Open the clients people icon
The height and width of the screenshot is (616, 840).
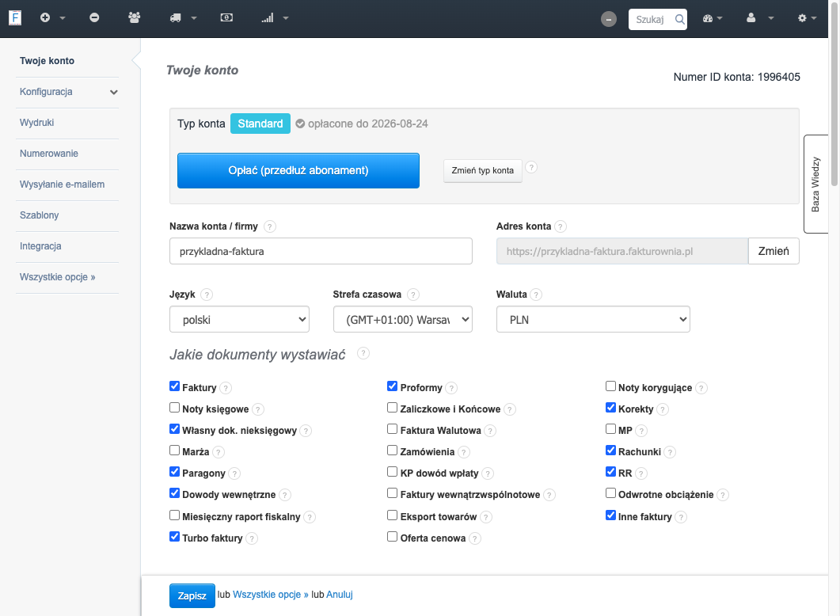tap(135, 17)
